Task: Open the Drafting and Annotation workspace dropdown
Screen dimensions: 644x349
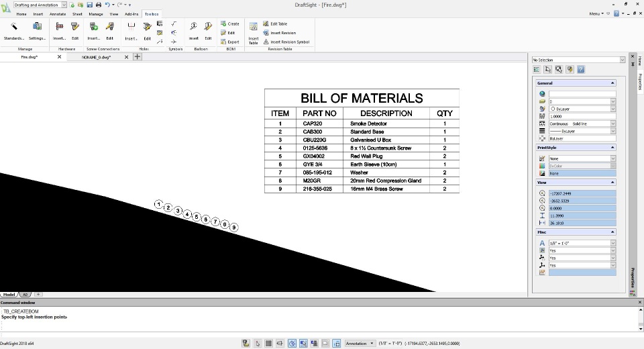Action: [x=64, y=5]
